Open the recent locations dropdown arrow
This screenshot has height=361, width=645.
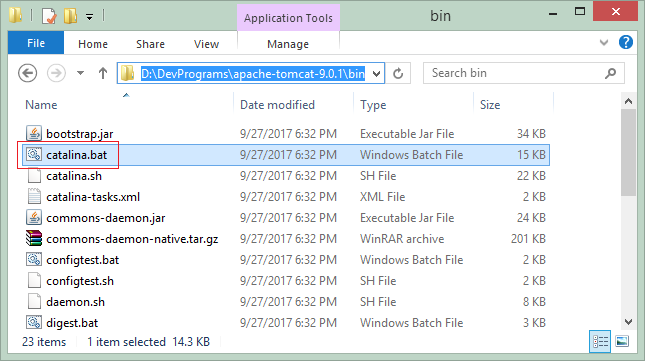coord(81,74)
